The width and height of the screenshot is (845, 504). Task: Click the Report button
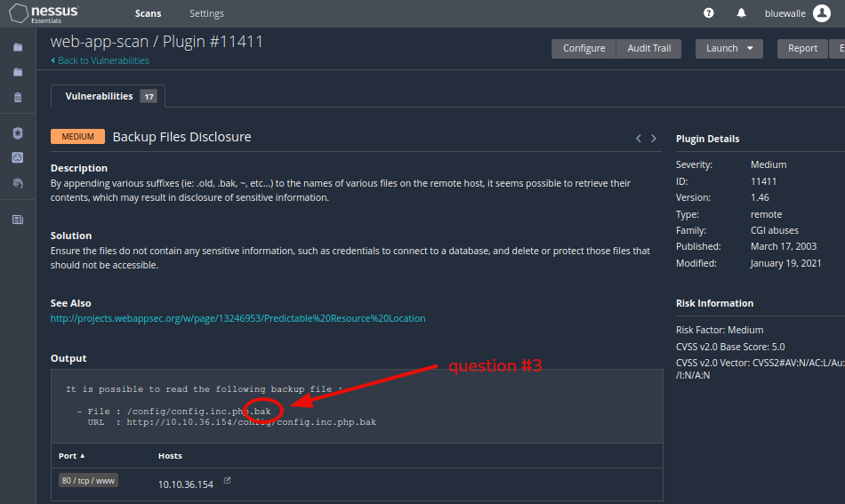pos(802,49)
